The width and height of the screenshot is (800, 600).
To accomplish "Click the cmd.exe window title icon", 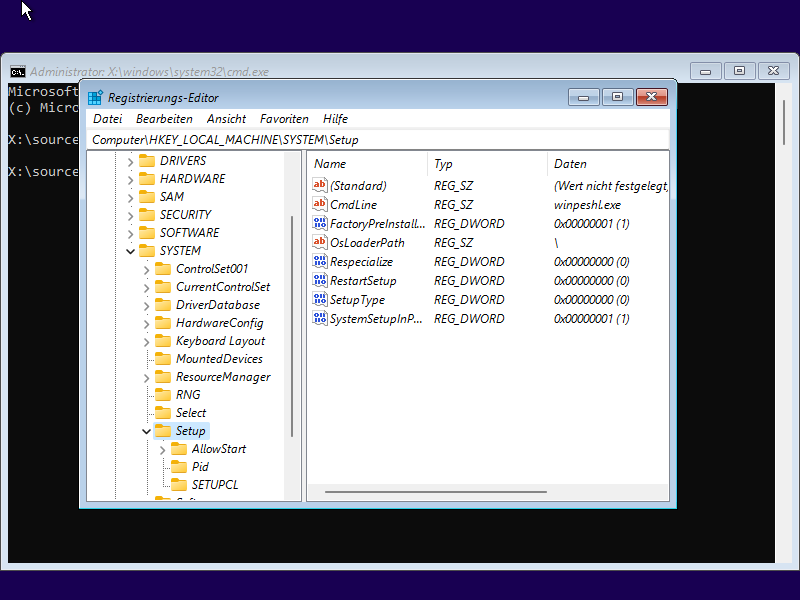I will pyautogui.click(x=18, y=72).
